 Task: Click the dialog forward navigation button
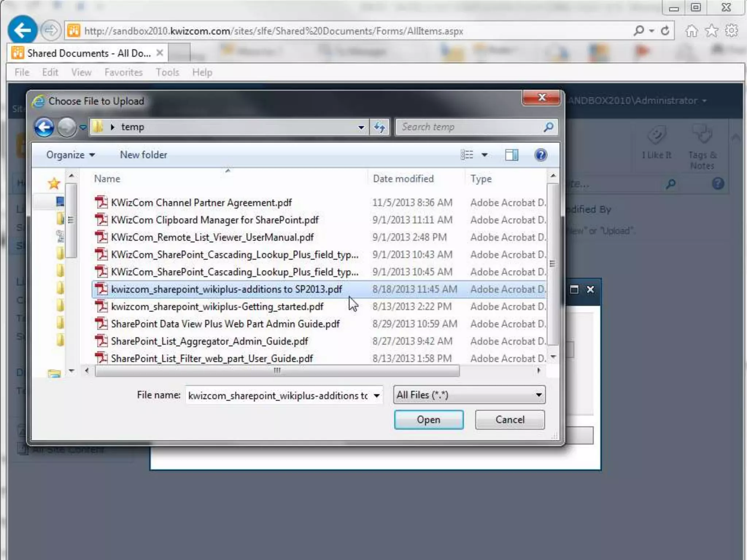pyautogui.click(x=67, y=127)
